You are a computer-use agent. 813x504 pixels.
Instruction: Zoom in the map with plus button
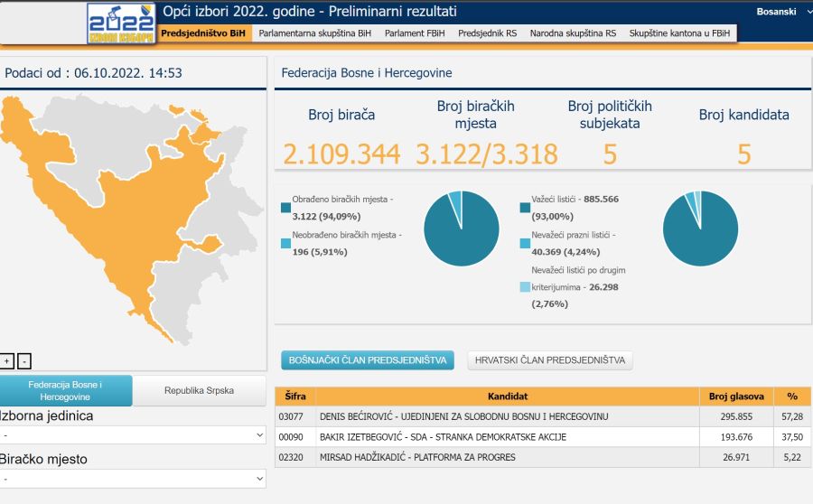tap(7, 360)
